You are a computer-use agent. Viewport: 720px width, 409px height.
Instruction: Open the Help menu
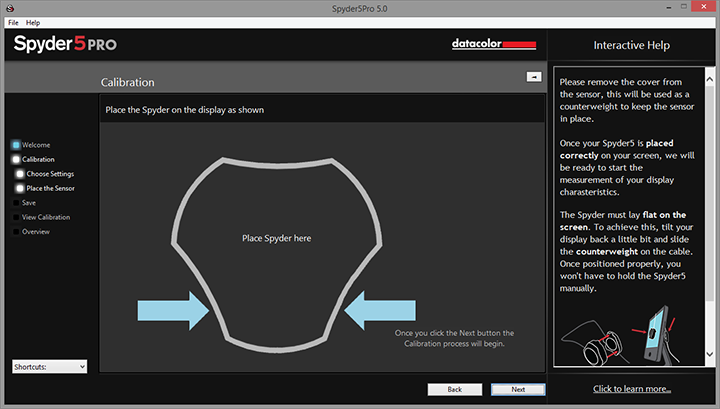tap(33, 22)
